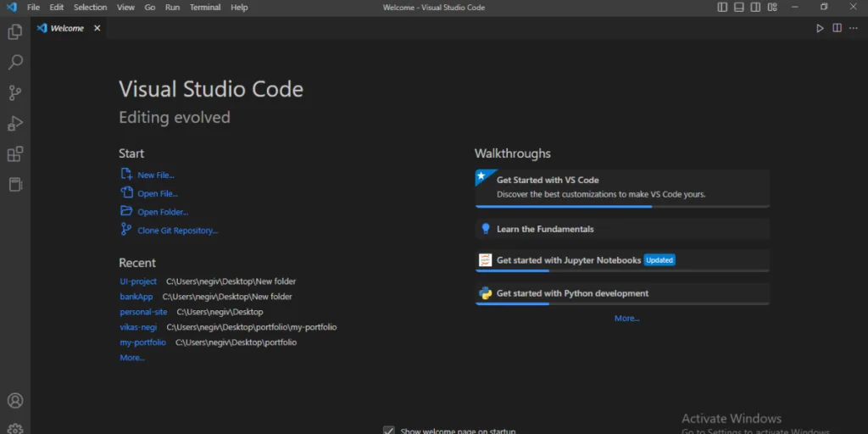Split the editor with split icon

pyautogui.click(x=837, y=28)
